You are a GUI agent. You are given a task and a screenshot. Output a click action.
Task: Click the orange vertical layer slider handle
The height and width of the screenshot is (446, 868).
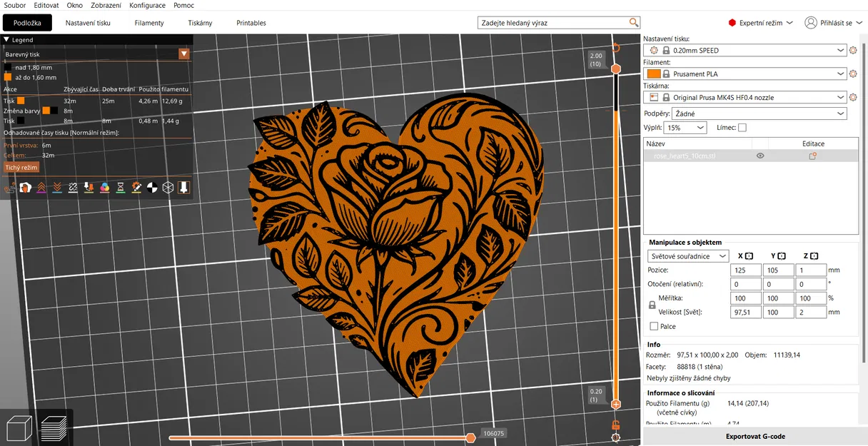pyautogui.click(x=615, y=69)
